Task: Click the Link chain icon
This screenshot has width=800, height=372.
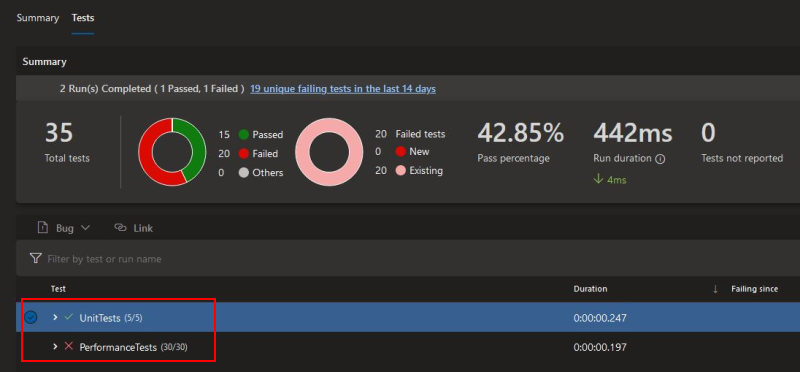Action: point(120,228)
